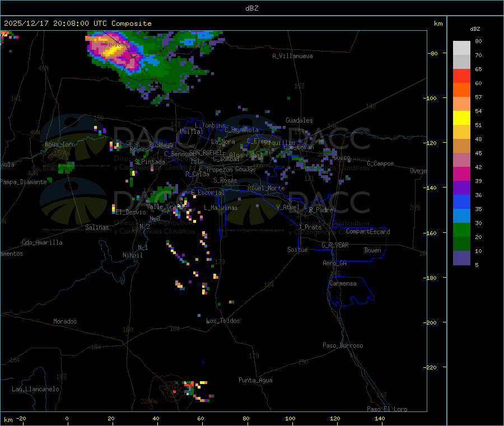Select the yellow 51 dBZ legend swatch
The image size is (504, 426).
[x=461, y=118]
